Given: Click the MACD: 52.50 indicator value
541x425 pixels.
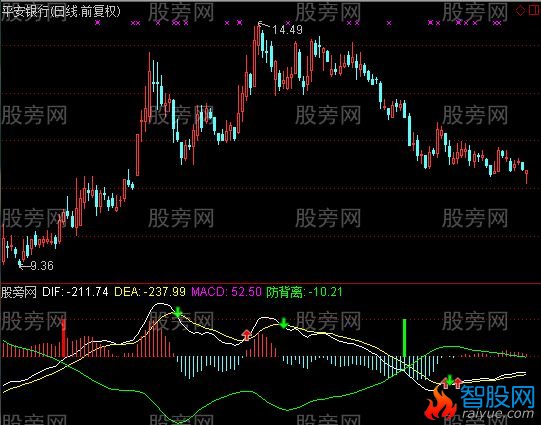Looking at the screenshot, I should 226,292.
